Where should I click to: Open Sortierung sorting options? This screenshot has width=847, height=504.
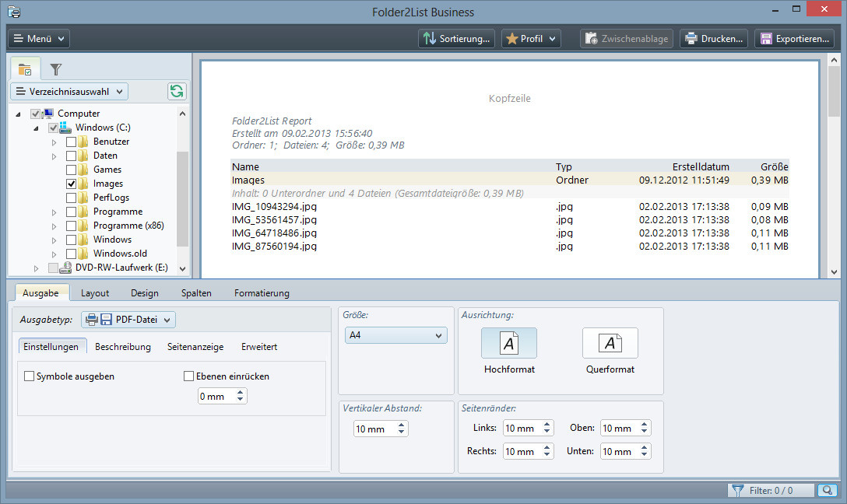[x=456, y=38]
